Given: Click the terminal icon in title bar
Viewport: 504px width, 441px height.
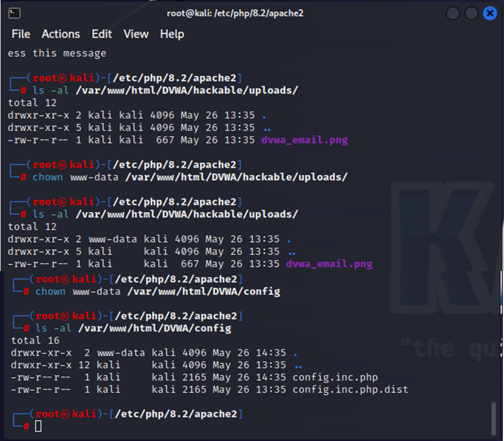Looking at the screenshot, I should (x=15, y=13).
